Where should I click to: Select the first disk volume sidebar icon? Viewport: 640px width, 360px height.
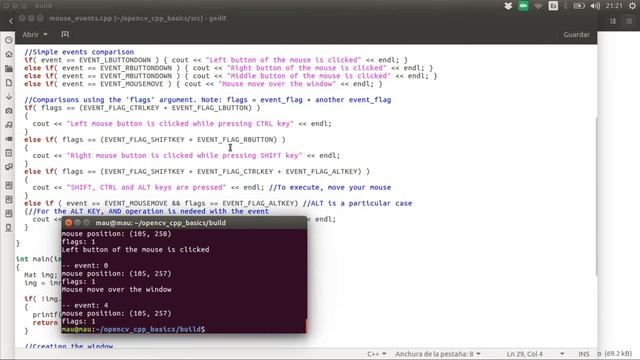click(x=9, y=185)
